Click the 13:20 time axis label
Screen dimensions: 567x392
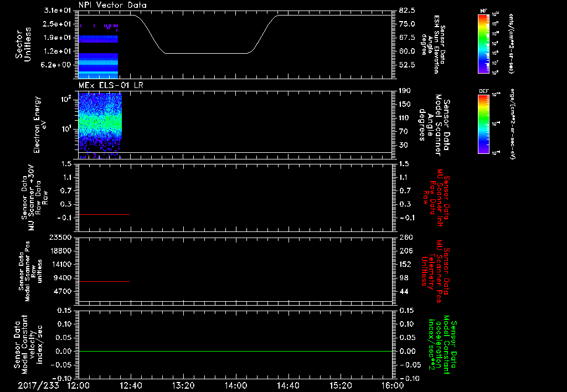183,385
